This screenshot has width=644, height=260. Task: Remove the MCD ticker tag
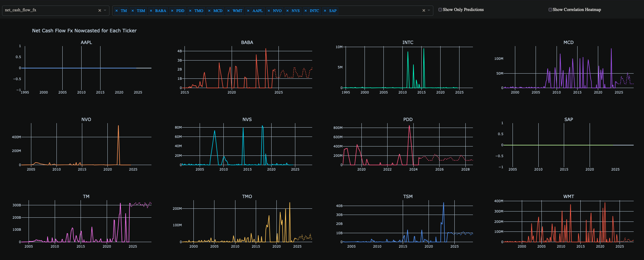pyautogui.click(x=209, y=11)
